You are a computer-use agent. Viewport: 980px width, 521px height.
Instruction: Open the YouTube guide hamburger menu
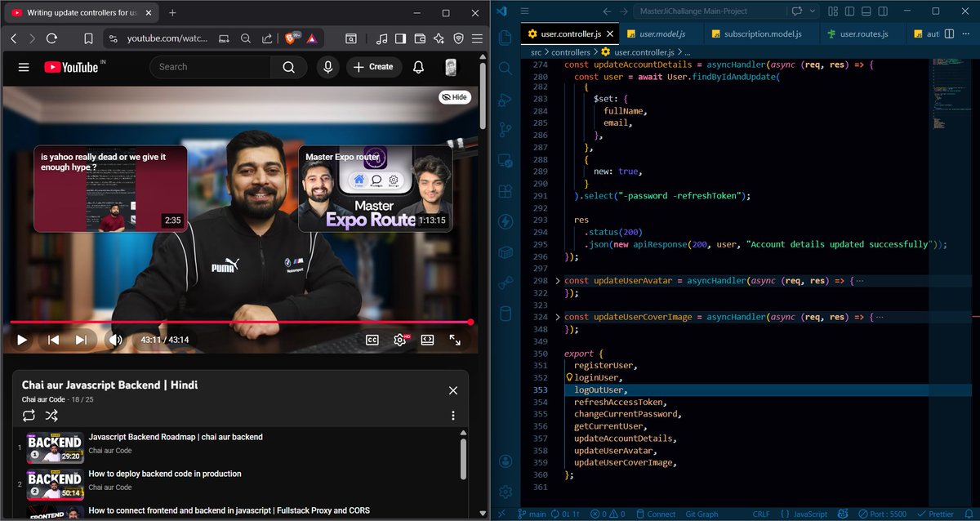click(24, 67)
